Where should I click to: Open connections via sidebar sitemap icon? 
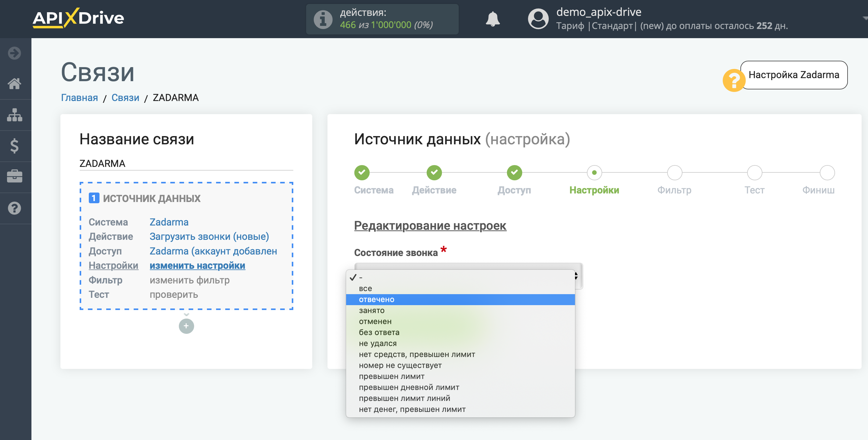tap(14, 115)
